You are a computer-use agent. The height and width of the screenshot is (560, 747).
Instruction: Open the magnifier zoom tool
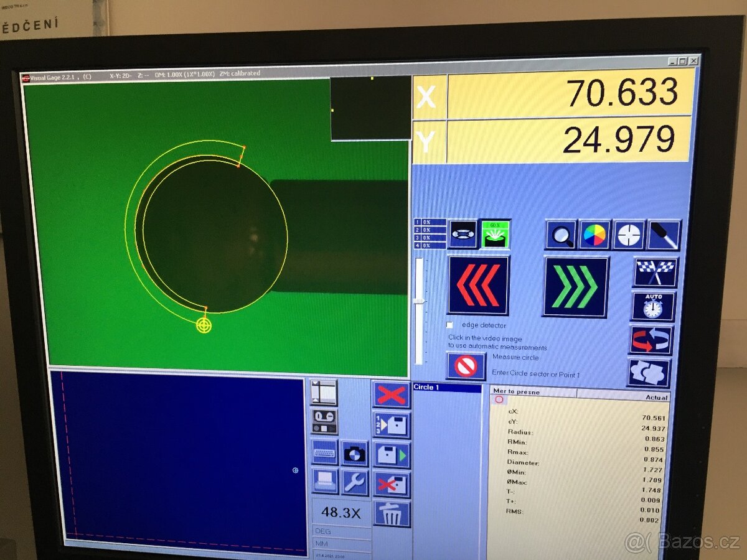coord(561,235)
